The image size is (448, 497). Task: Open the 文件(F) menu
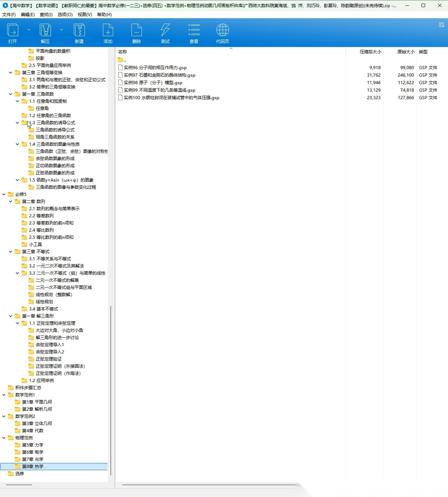coord(9,15)
